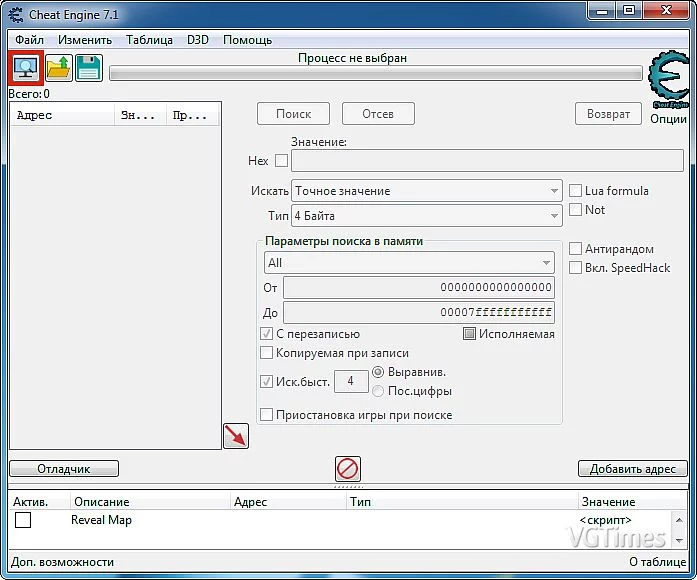Select the Пос.цифры radio button
Image resolution: width=697 pixels, height=580 pixels.
pos(378,391)
